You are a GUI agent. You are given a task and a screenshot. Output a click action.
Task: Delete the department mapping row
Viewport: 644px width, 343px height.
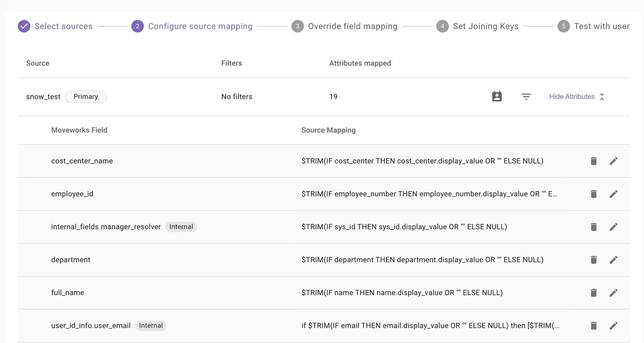coord(594,260)
